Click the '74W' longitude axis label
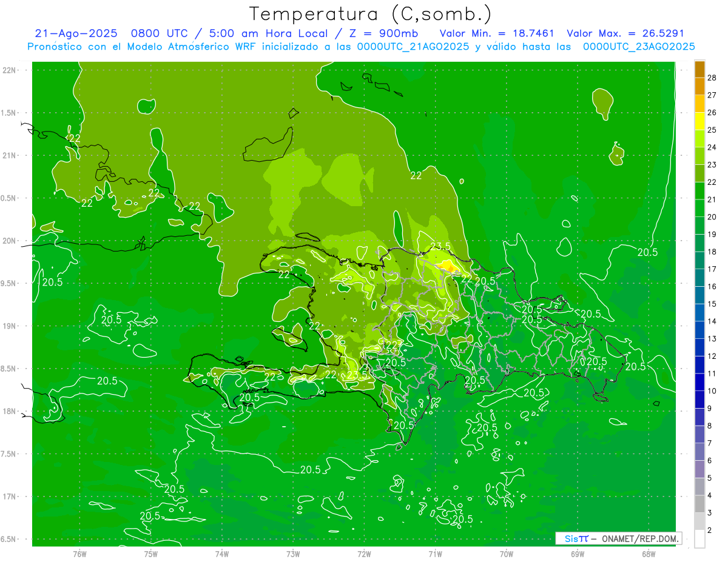The width and height of the screenshot is (728, 562). (x=222, y=554)
